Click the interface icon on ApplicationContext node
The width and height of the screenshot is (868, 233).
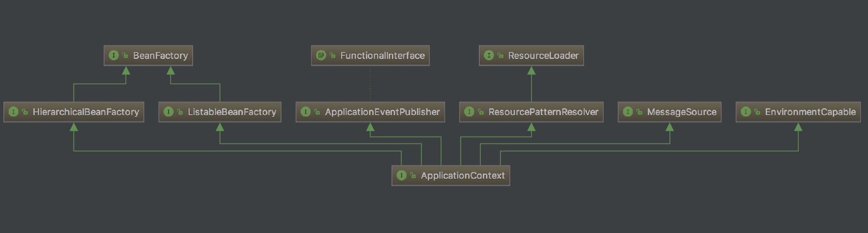click(x=402, y=175)
